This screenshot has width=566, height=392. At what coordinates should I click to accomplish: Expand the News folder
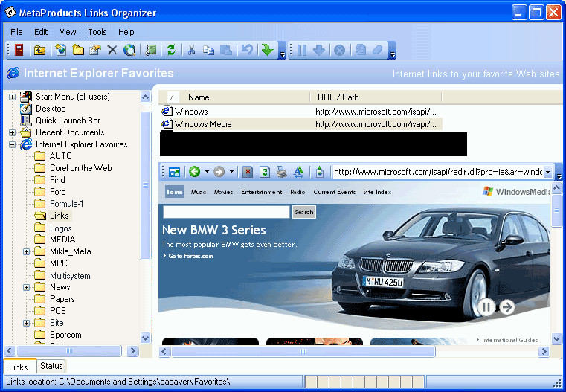pyautogui.click(x=26, y=287)
